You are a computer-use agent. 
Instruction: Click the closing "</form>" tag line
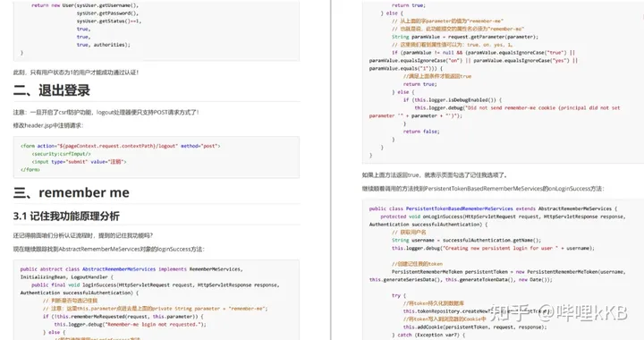click(30, 169)
